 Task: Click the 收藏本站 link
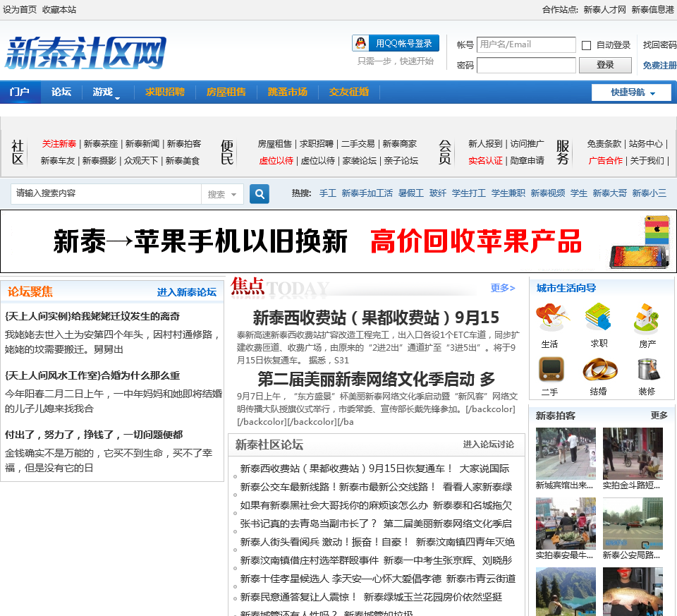click(x=59, y=9)
